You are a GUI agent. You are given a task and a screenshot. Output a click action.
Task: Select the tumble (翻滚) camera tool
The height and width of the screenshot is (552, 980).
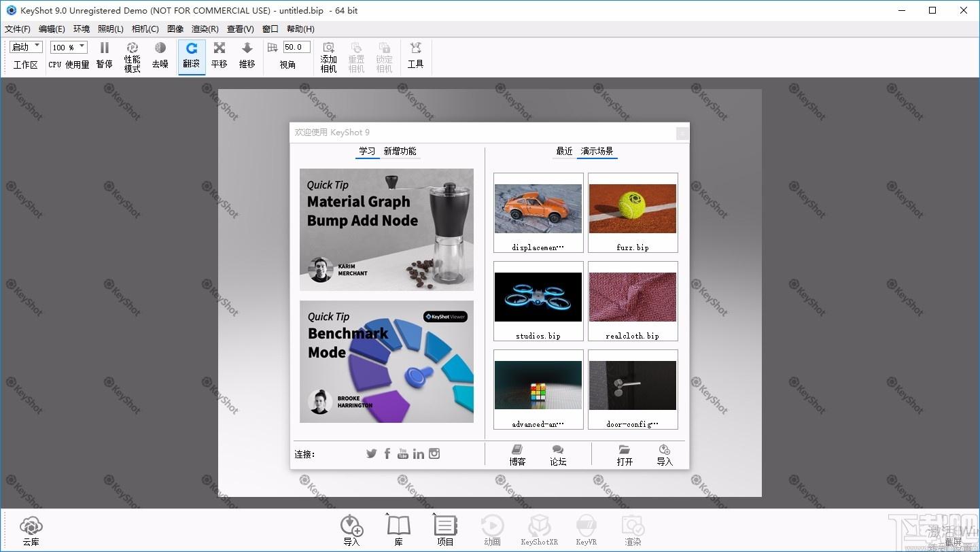tap(192, 56)
